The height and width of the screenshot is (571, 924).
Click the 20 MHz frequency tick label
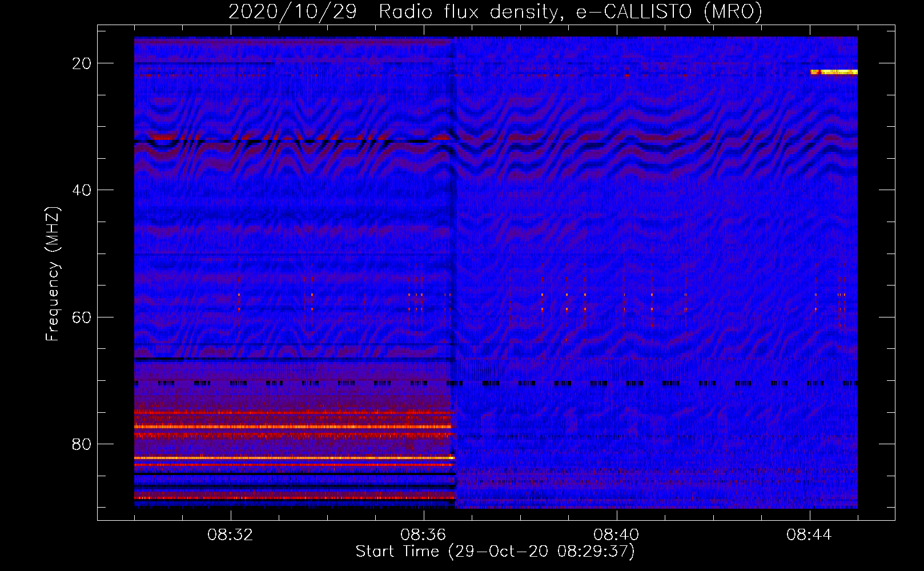[x=82, y=63]
